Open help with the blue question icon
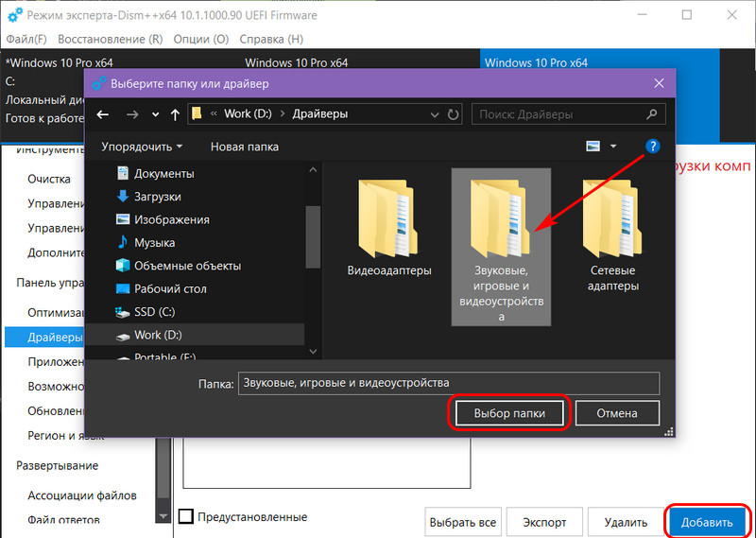The height and width of the screenshot is (538, 756). click(x=652, y=147)
